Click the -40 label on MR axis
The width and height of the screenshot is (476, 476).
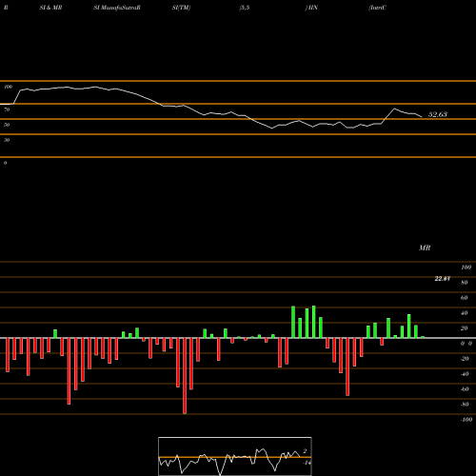tap(465, 374)
